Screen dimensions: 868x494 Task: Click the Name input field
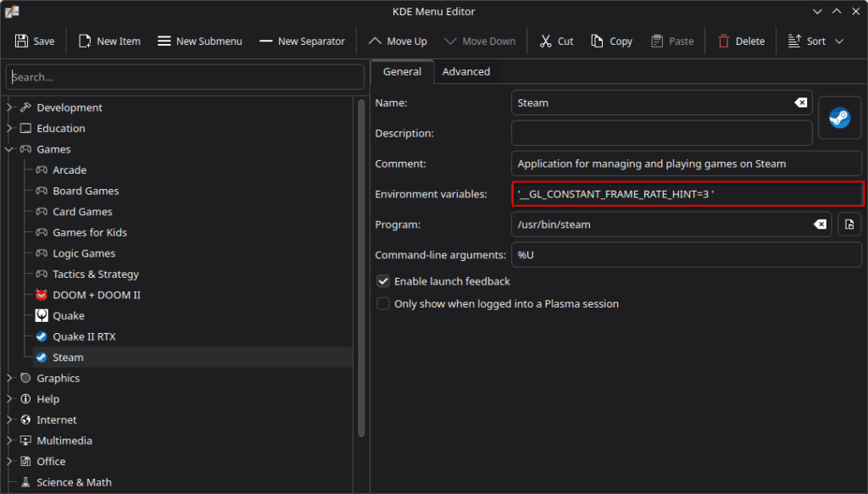tap(661, 103)
